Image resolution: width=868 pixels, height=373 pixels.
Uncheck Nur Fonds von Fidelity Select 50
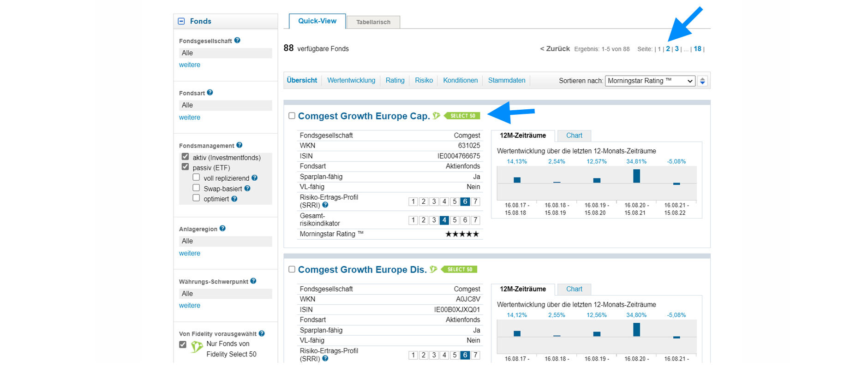point(183,344)
